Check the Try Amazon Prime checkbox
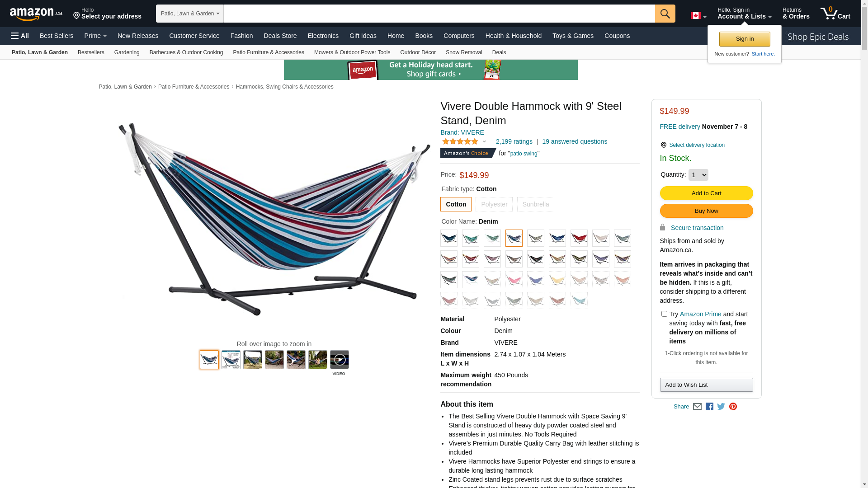 coord(664,314)
